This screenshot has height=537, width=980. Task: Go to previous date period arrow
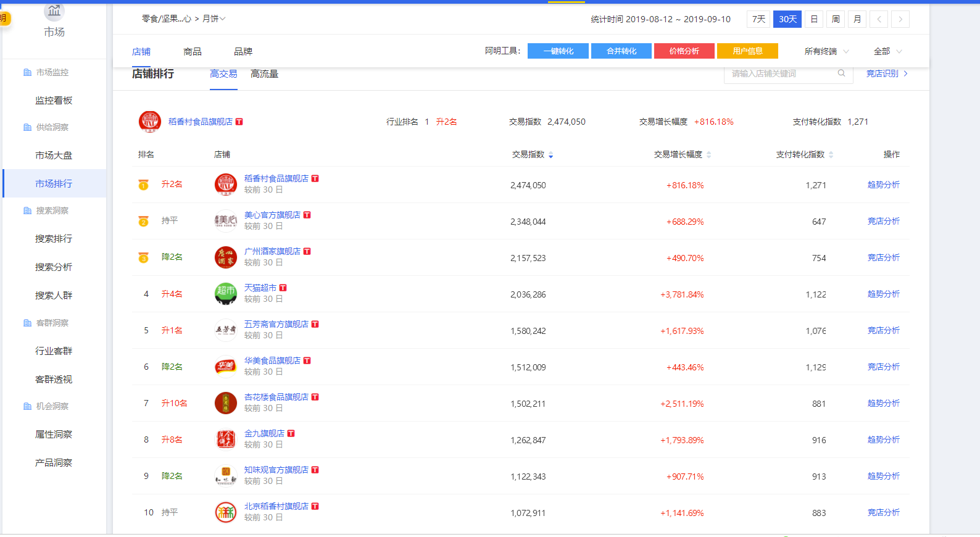click(x=879, y=19)
